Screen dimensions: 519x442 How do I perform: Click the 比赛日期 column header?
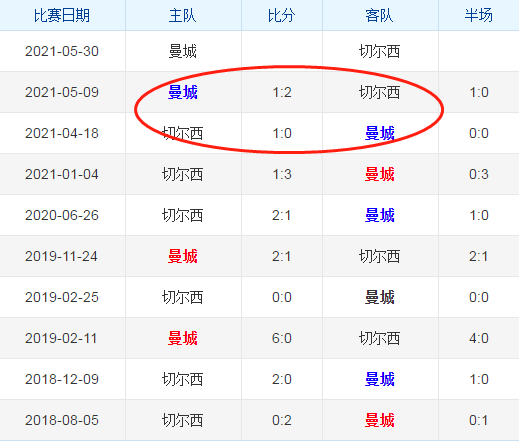pos(62,15)
